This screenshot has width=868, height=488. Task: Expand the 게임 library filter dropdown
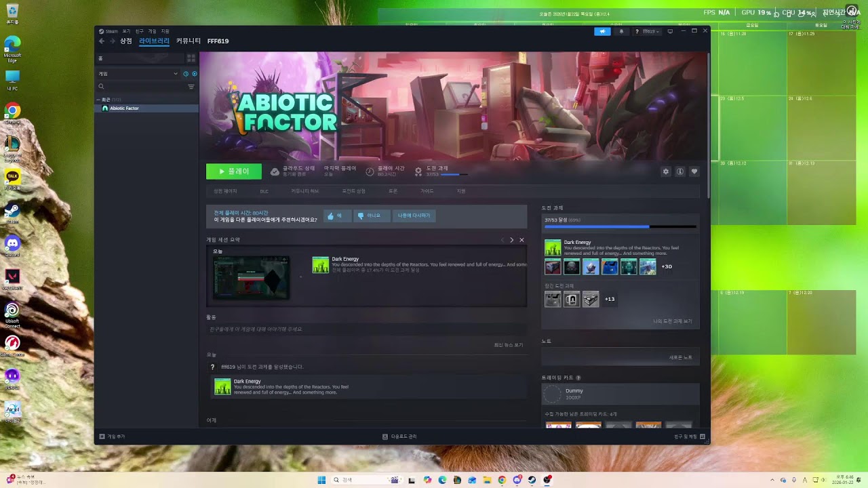click(x=138, y=74)
